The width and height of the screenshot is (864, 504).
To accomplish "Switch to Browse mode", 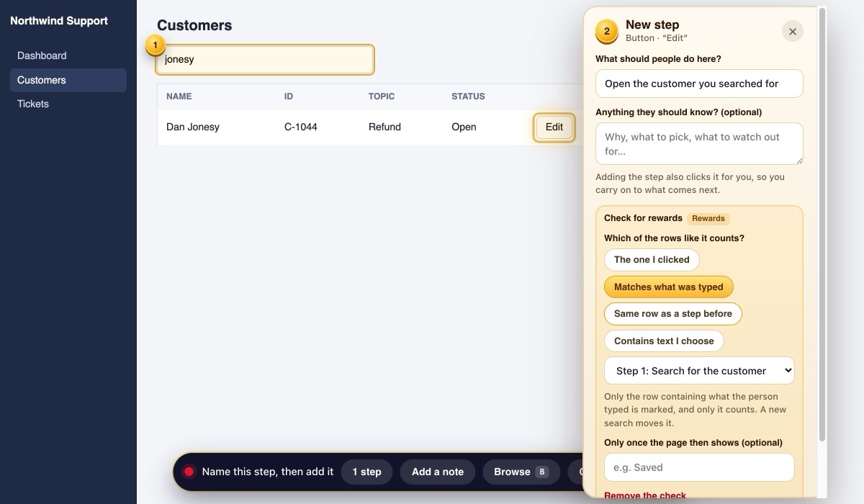I will tap(521, 472).
